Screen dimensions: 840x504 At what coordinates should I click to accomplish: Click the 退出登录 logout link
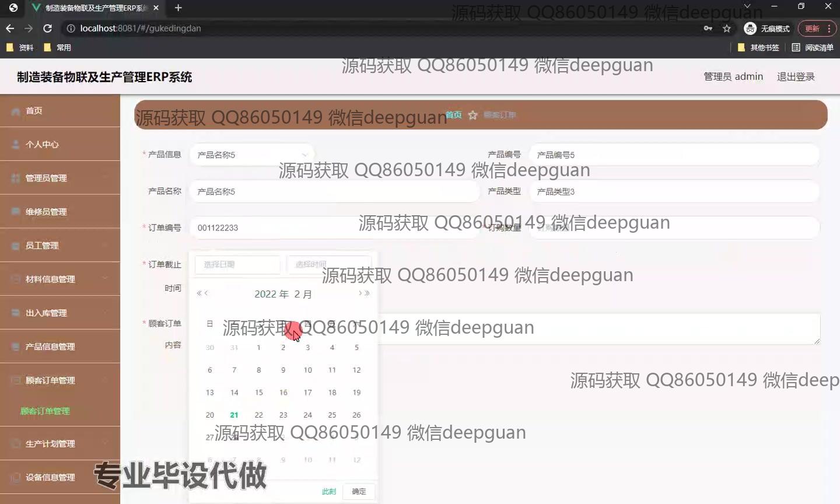tap(796, 76)
